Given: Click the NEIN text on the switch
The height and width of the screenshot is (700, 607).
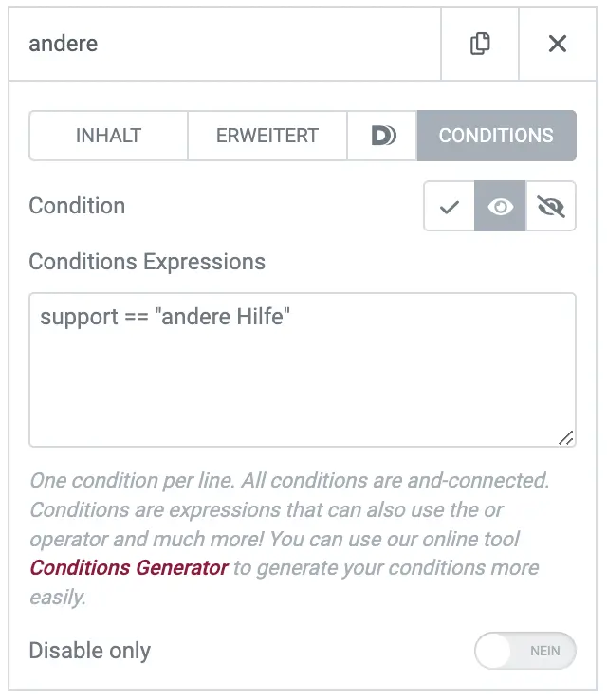Looking at the screenshot, I should point(545,651).
